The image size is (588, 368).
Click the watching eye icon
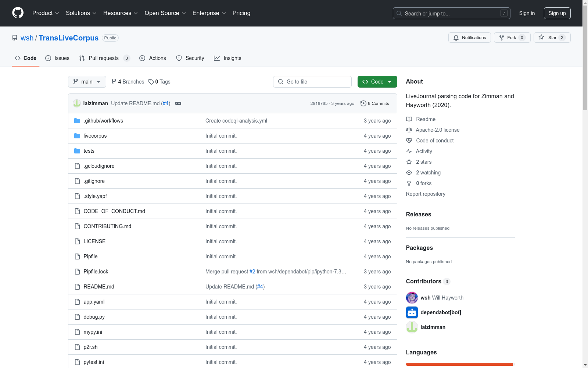(x=409, y=173)
